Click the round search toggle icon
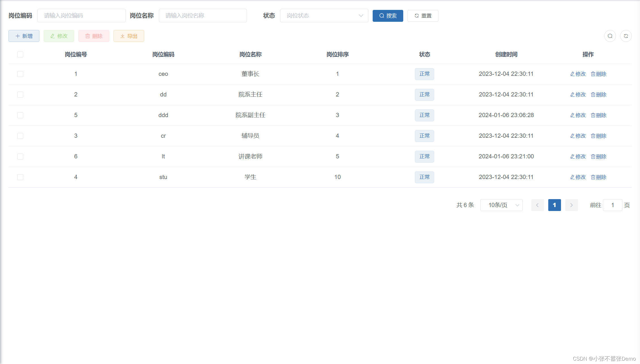This screenshot has height=364, width=640. pos(610,36)
